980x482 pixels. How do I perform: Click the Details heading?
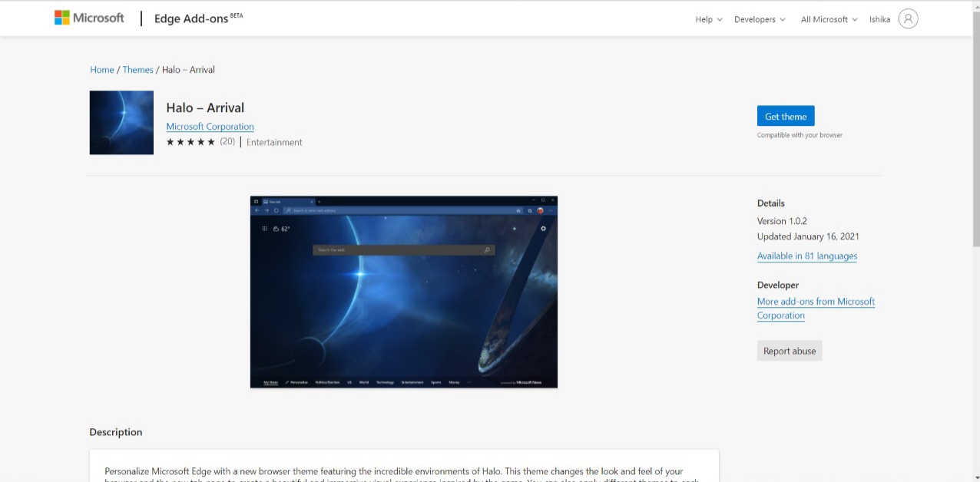coord(771,203)
